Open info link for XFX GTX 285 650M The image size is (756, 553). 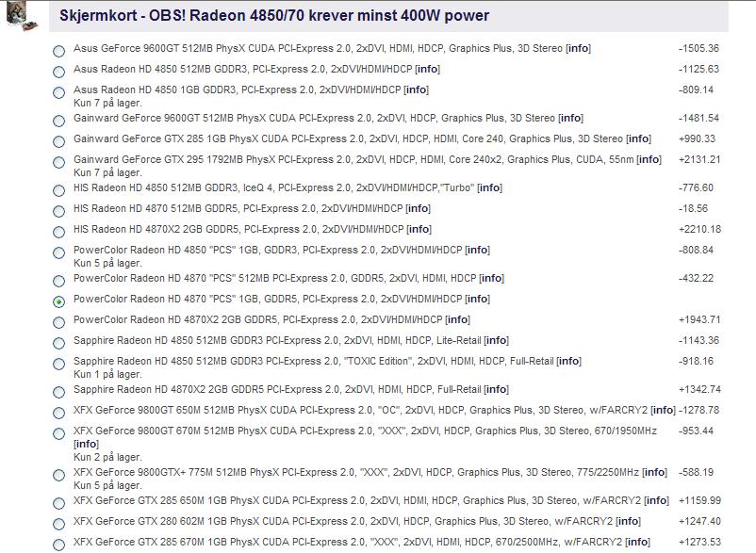coord(657,500)
